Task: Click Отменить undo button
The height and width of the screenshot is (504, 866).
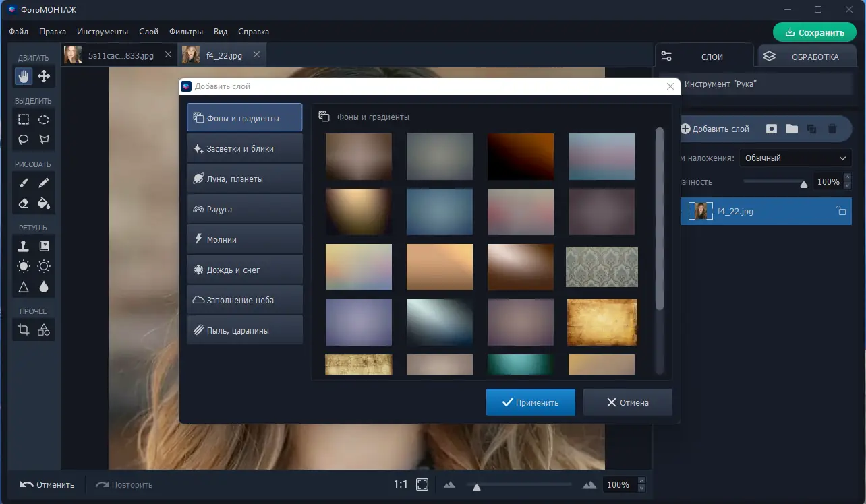Action: click(47, 484)
